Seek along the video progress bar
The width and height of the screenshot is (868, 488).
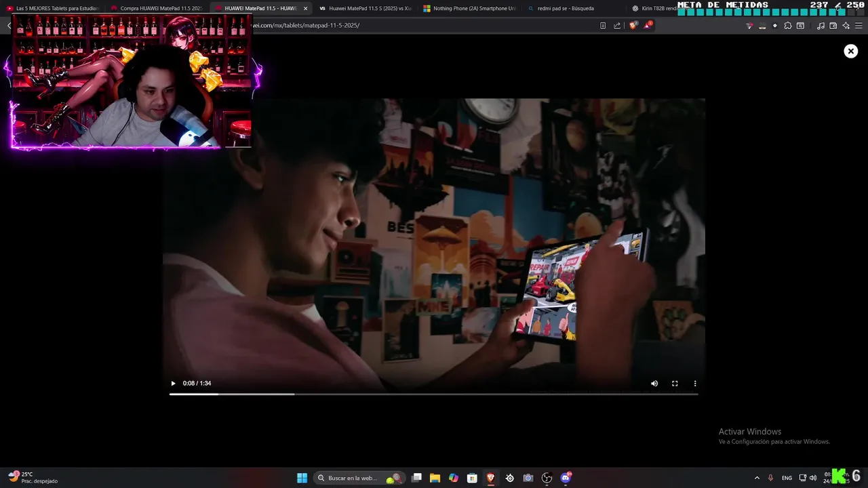click(x=434, y=394)
